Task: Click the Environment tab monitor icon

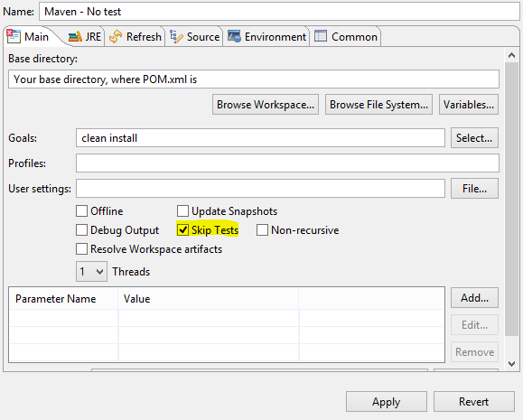Action: tap(234, 36)
